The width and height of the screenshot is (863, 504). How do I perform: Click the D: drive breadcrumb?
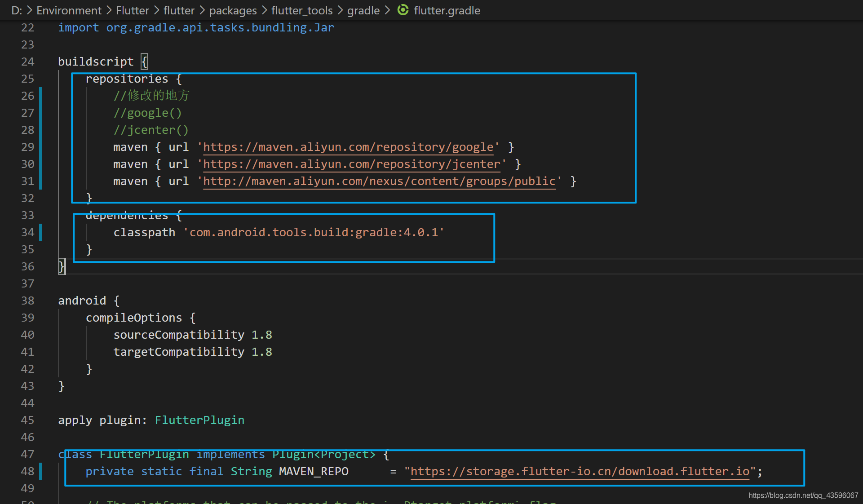[16, 10]
